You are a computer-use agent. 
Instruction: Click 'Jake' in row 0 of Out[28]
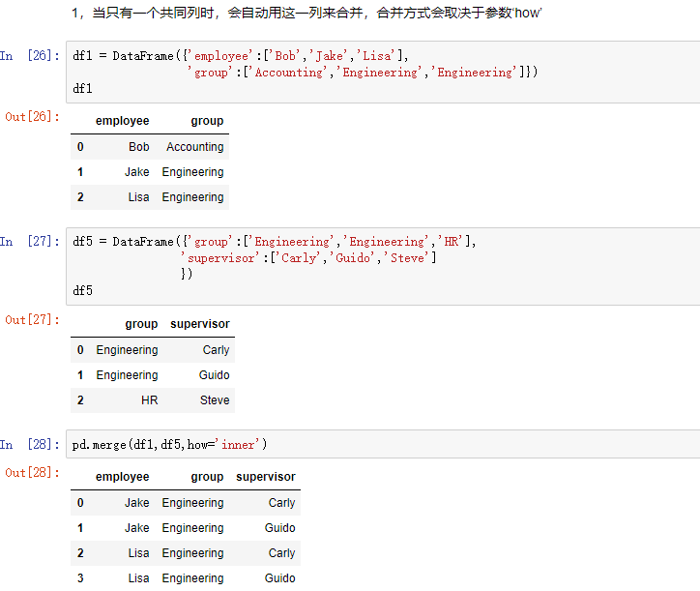[137, 503]
